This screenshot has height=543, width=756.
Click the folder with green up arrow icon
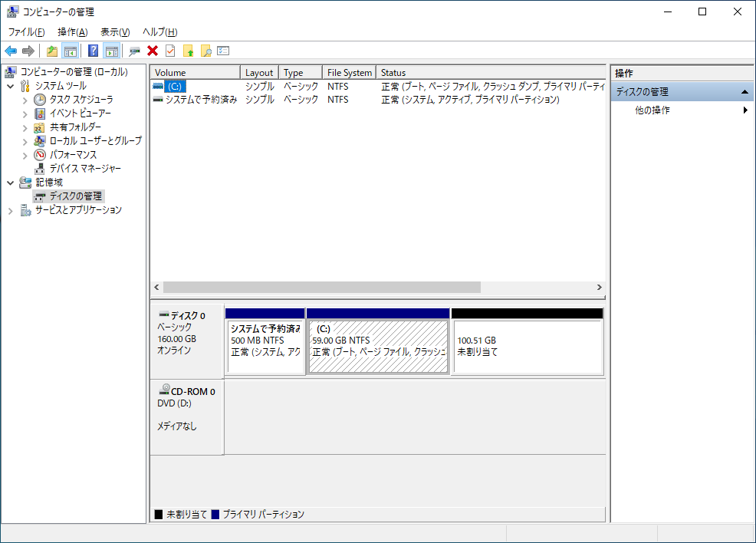(188, 51)
